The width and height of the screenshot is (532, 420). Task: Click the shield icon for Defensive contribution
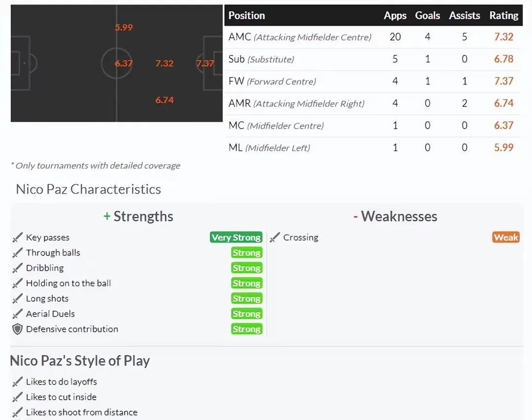17,329
